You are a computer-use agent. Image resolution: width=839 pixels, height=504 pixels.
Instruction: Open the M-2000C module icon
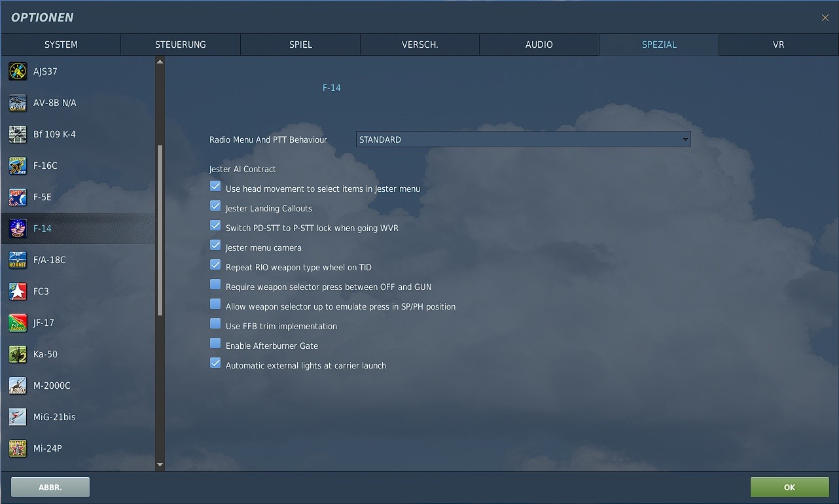[x=18, y=386]
